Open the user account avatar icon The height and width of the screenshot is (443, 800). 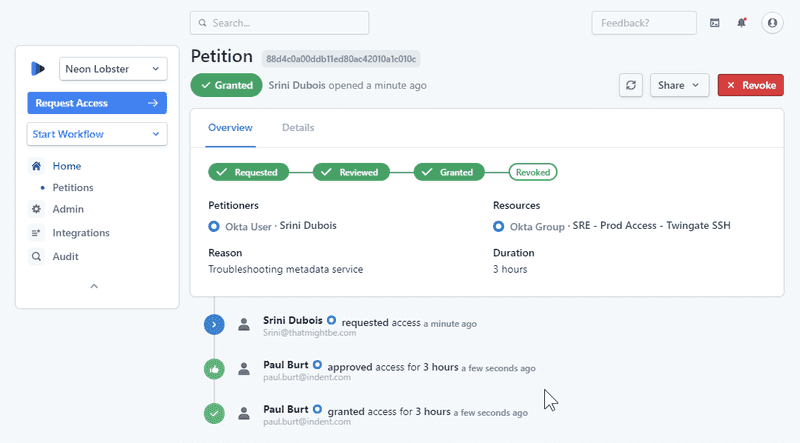(771, 22)
